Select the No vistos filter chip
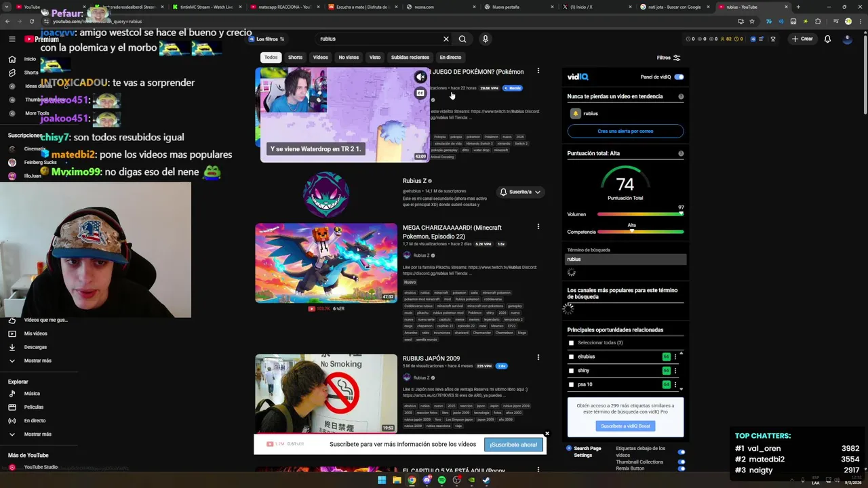 349,58
